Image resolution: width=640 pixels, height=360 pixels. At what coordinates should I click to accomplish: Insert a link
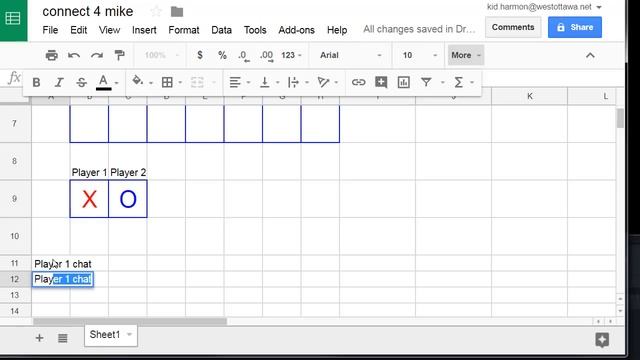coord(358,82)
